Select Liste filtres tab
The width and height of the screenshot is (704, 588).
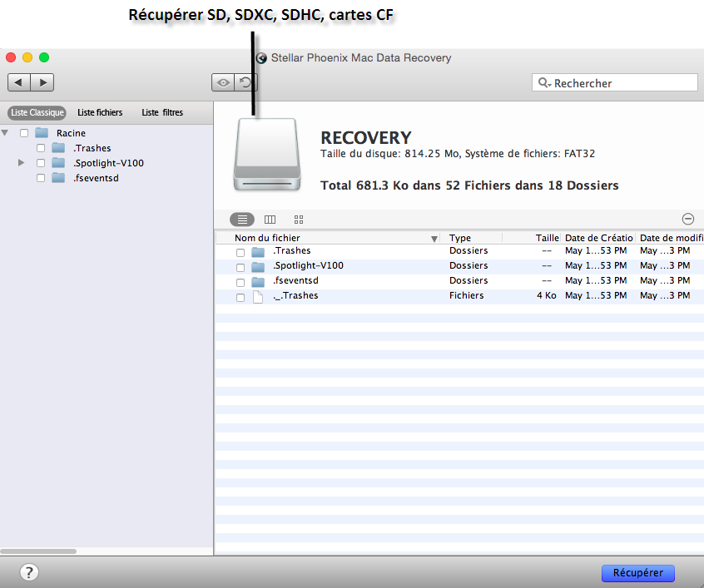[x=162, y=112]
